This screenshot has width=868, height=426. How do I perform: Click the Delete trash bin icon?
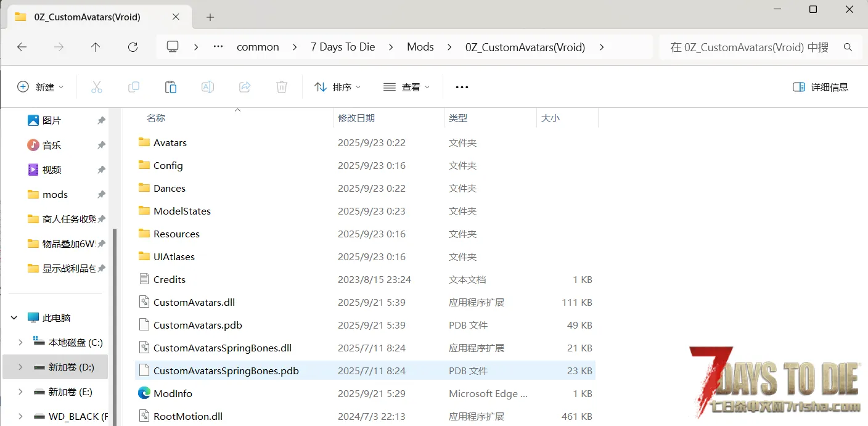click(x=282, y=87)
